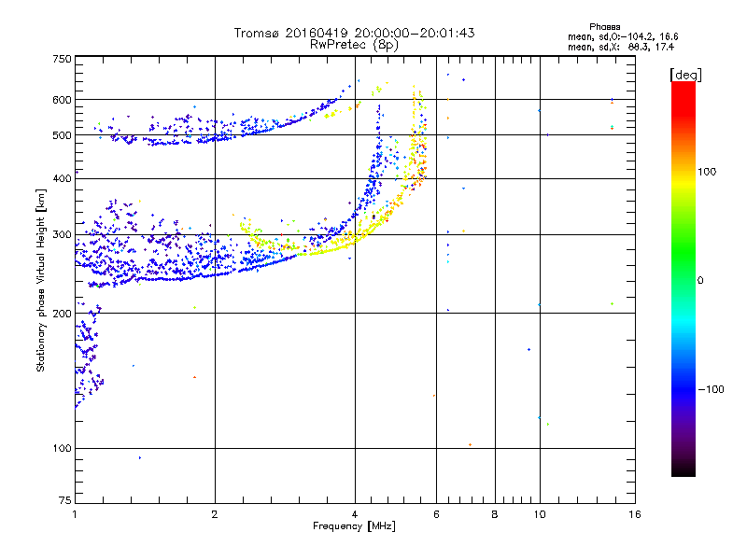The height and width of the screenshot is (560, 747).
Task: Click the x-axis tick label '8'
Action: pyautogui.click(x=495, y=514)
